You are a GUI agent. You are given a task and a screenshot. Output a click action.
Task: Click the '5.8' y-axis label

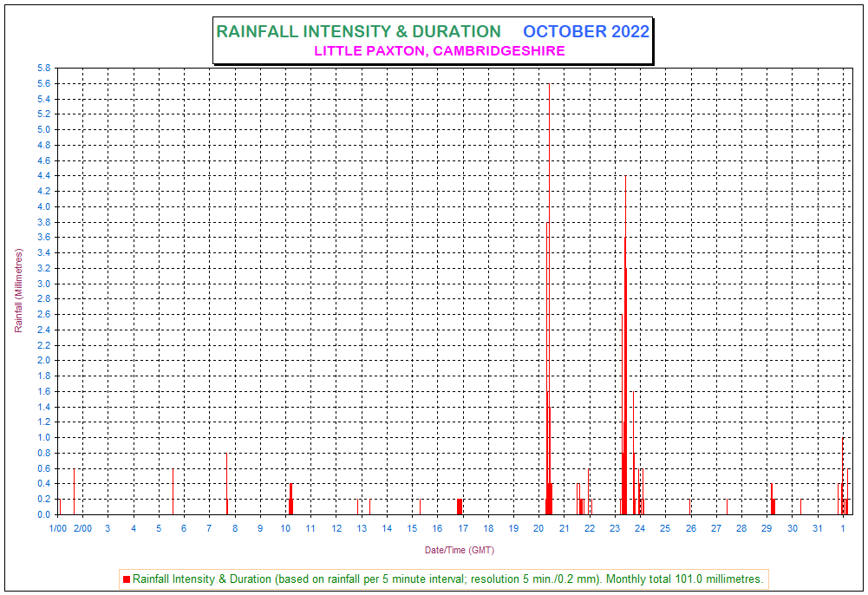tap(43, 68)
